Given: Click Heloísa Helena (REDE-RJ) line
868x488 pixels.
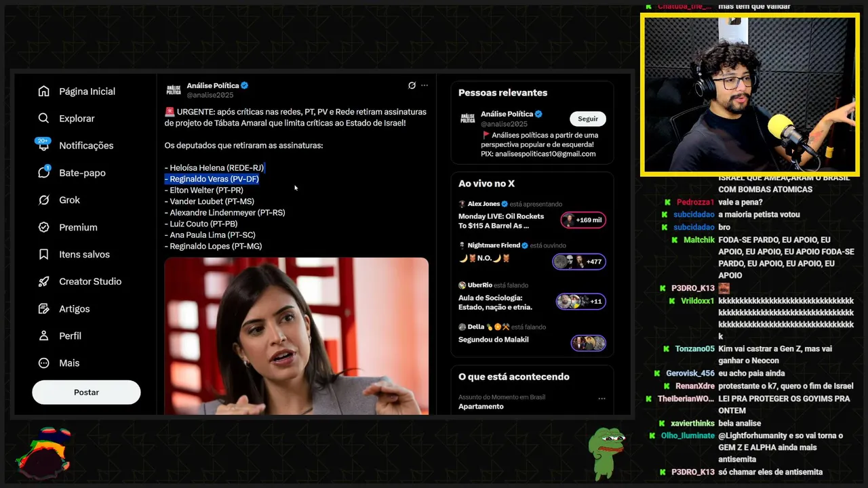Looking at the screenshot, I should tap(214, 167).
